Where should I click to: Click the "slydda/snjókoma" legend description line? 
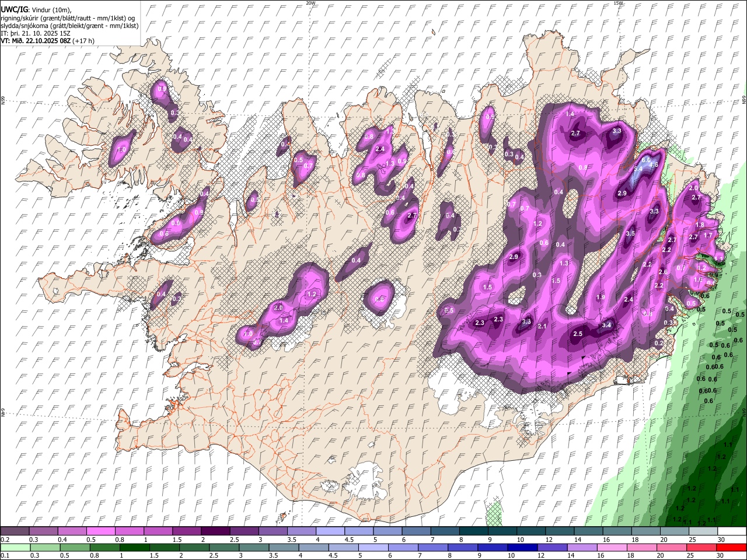[69, 26]
